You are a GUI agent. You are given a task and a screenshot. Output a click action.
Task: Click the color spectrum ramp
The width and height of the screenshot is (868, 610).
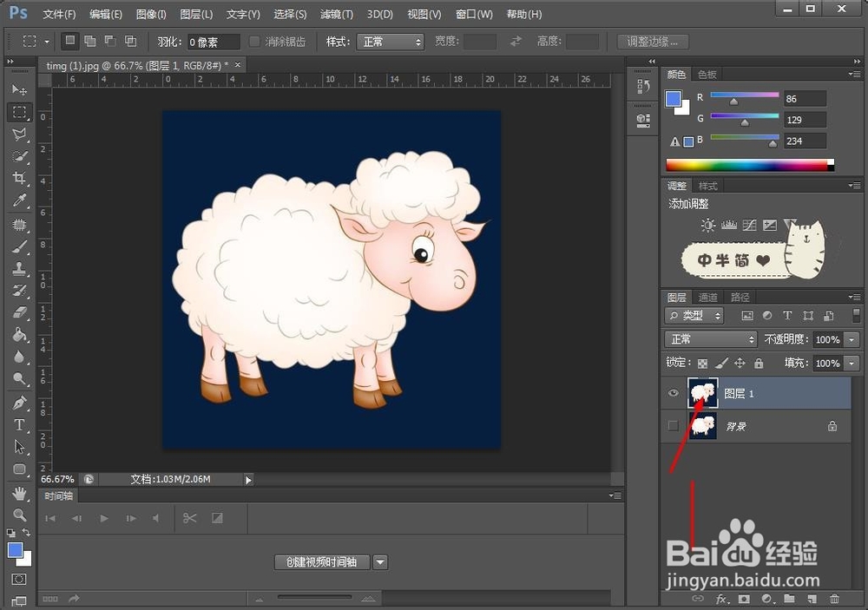coord(750,165)
